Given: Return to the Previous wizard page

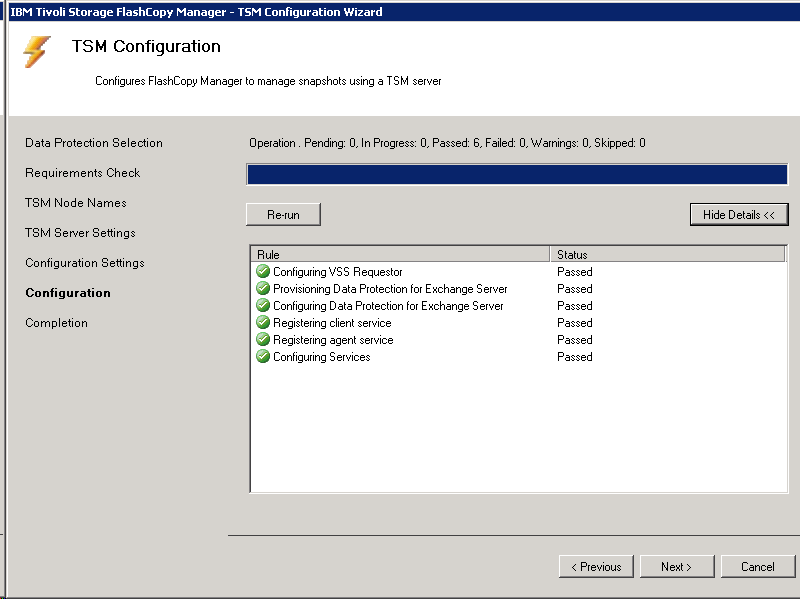Looking at the screenshot, I should point(596,567).
